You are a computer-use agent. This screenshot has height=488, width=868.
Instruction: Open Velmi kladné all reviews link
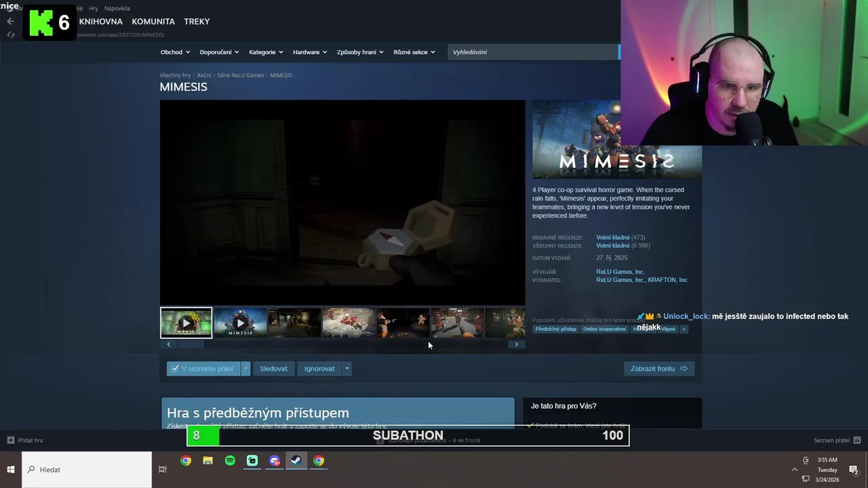click(613, 246)
